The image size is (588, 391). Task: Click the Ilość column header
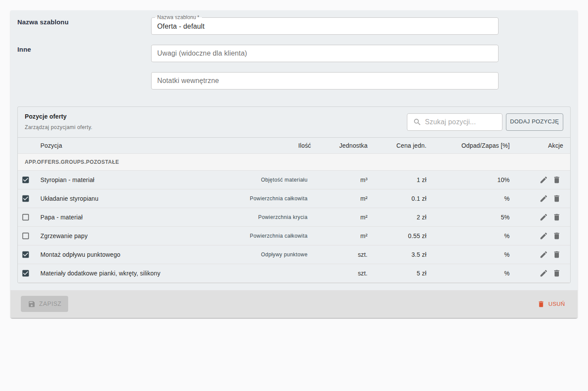[304, 146]
